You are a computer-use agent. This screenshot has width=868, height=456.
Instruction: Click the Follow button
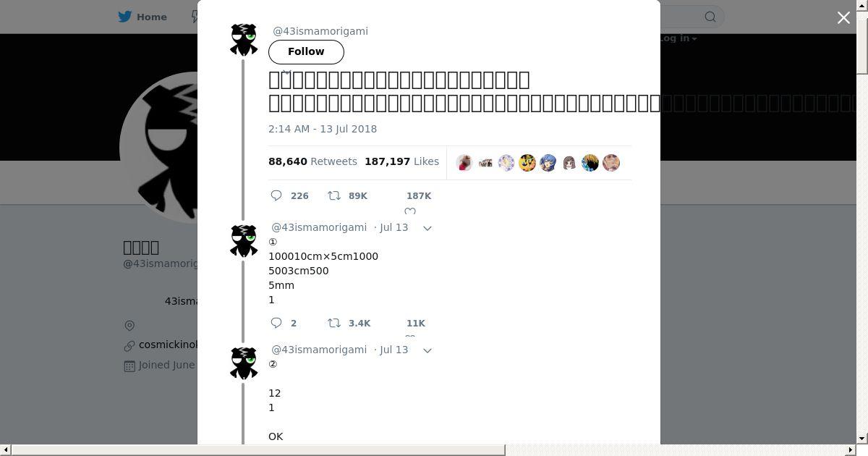(306, 51)
